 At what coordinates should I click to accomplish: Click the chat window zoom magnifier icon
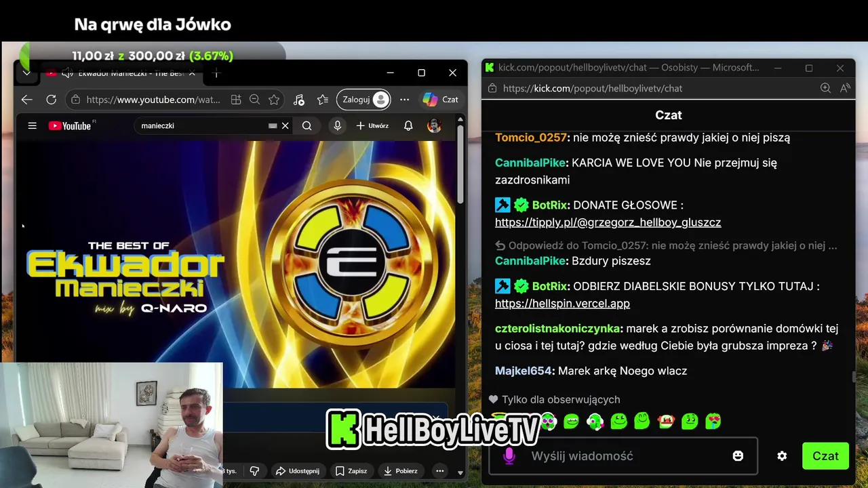pos(825,88)
